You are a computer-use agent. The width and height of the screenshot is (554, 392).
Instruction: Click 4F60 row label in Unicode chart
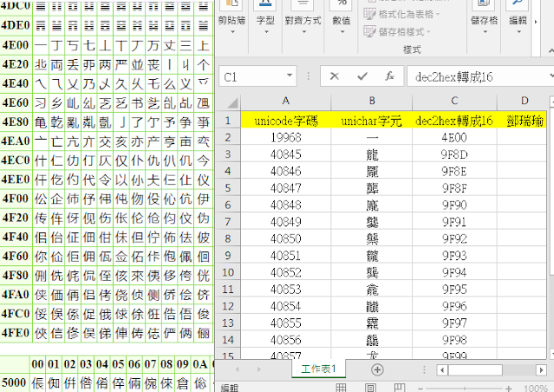click(x=16, y=256)
